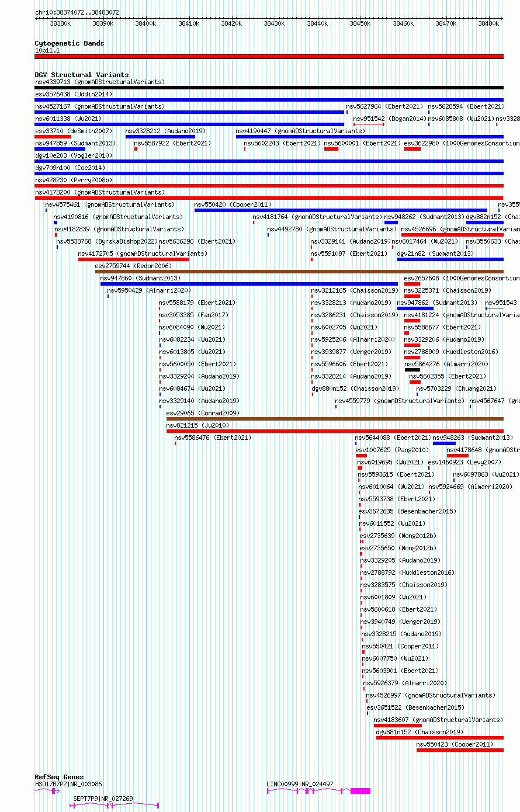
Task: Click esv2759744 (Redon2006) label
Action: (x=133, y=266)
